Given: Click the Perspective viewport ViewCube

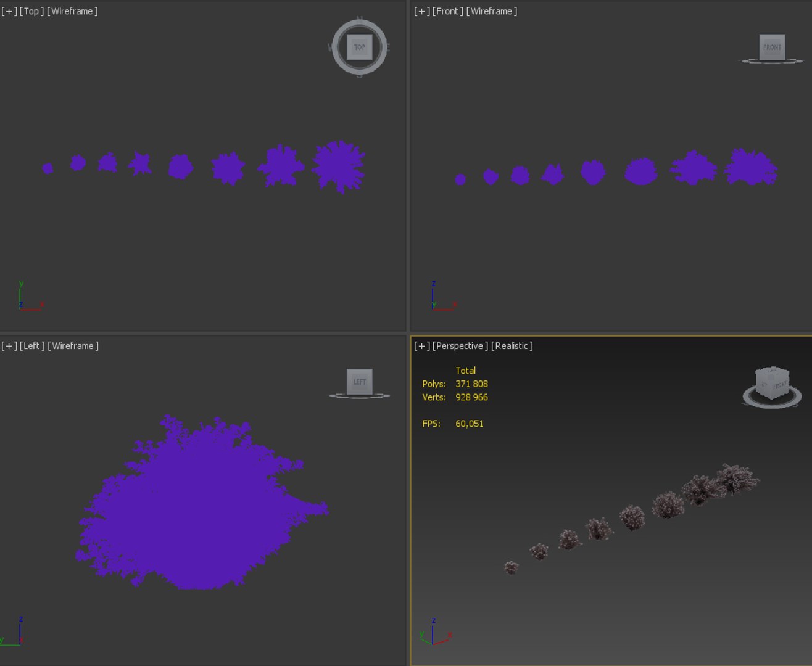Looking at the screenshot, I should click(x=772, y=384).
